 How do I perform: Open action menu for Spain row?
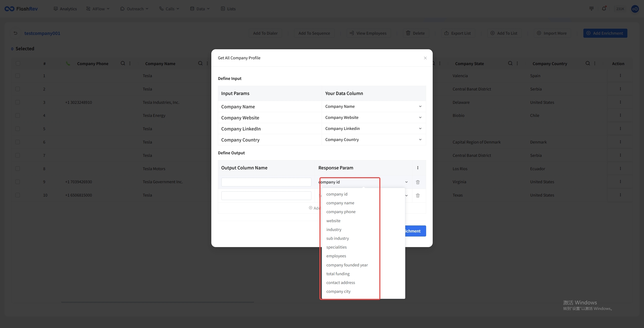pos(620,76)
